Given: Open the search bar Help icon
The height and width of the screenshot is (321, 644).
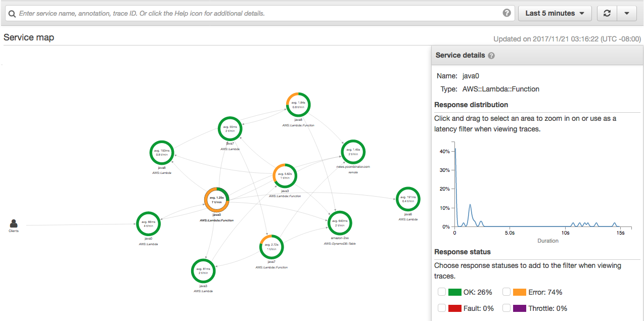Looking at the screenshot, I should tap(507, 13).
